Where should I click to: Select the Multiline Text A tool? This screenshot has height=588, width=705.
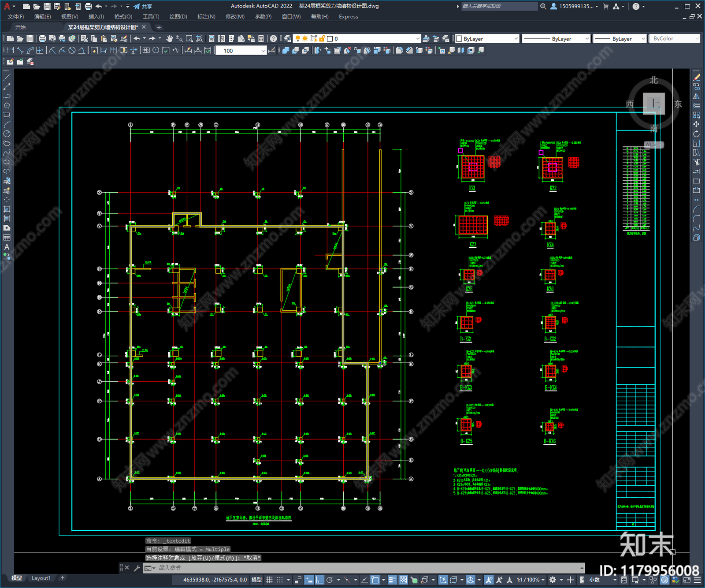7,247
